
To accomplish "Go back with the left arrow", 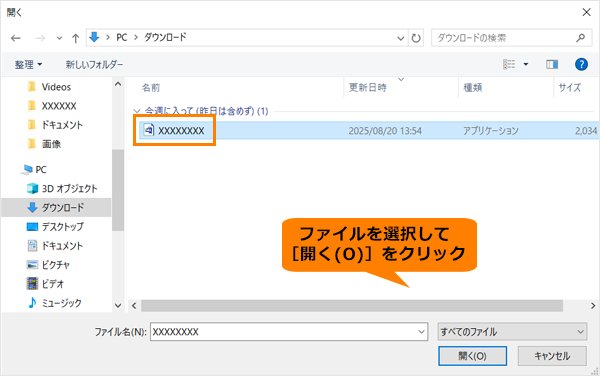I will pyautogui.click(x=16, y=38).
